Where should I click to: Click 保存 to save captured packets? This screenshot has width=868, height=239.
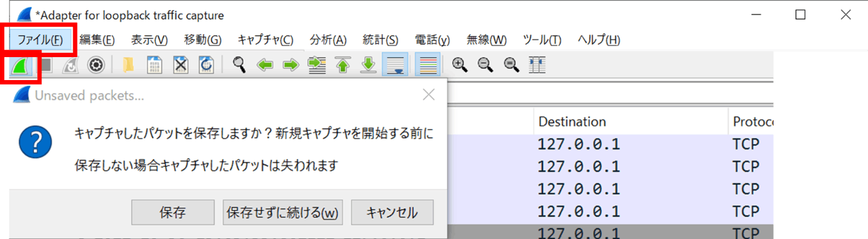click(x=173, y=212)
